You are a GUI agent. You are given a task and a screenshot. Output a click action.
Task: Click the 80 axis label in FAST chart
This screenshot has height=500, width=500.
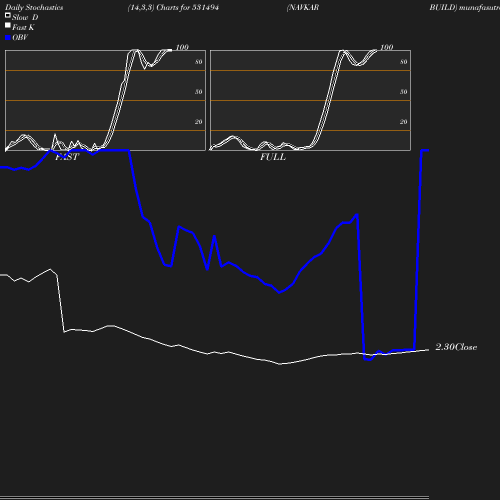(199, 62)
